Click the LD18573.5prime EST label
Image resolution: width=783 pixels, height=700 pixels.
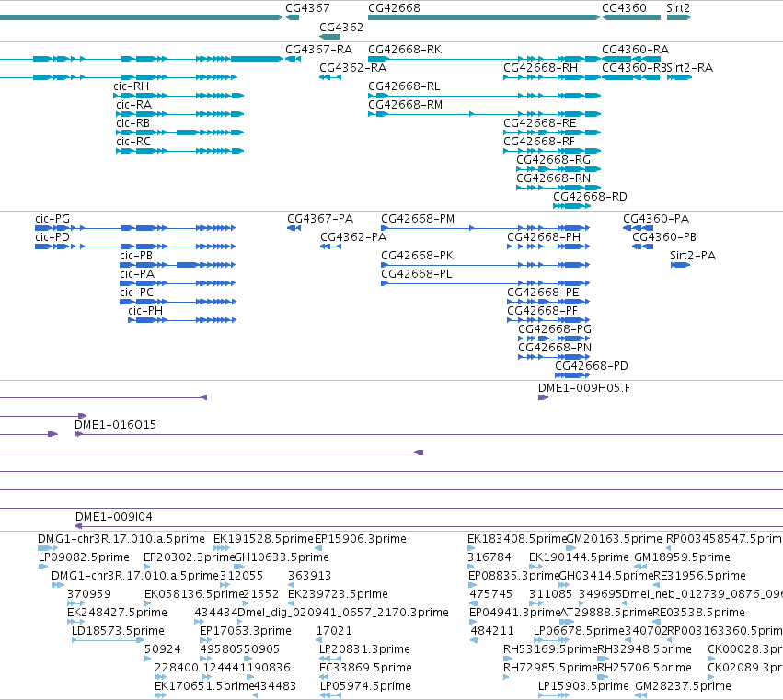[118, 631]
